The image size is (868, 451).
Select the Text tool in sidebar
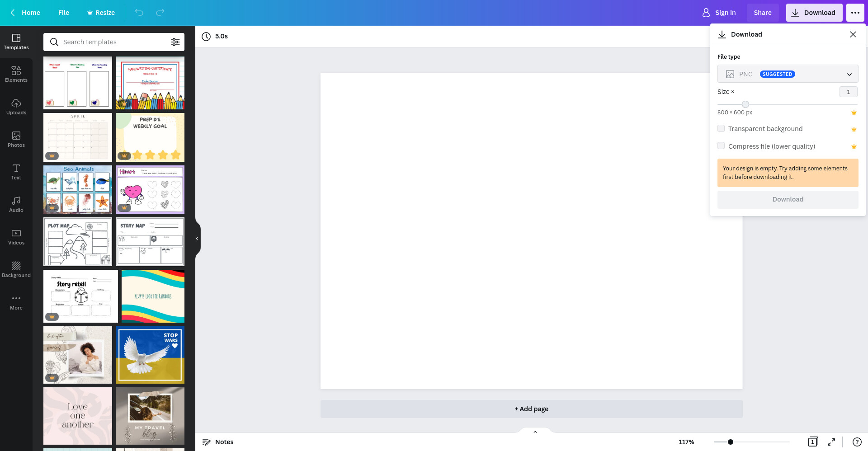(16, 172)
